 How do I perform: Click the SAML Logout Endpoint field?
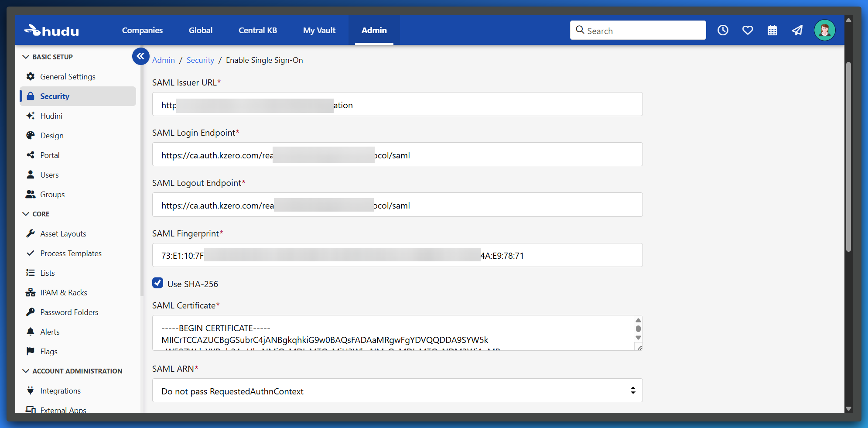point(397,205)
